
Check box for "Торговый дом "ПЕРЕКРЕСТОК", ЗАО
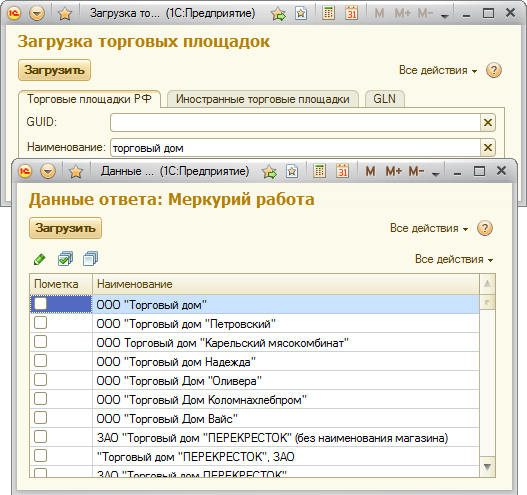tap(41, 456)
